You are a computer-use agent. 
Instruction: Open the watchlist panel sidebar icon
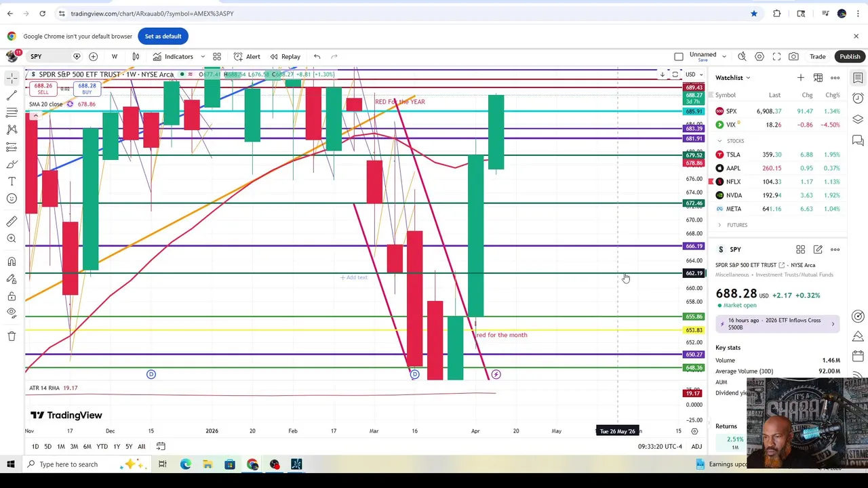coord(858,78)
